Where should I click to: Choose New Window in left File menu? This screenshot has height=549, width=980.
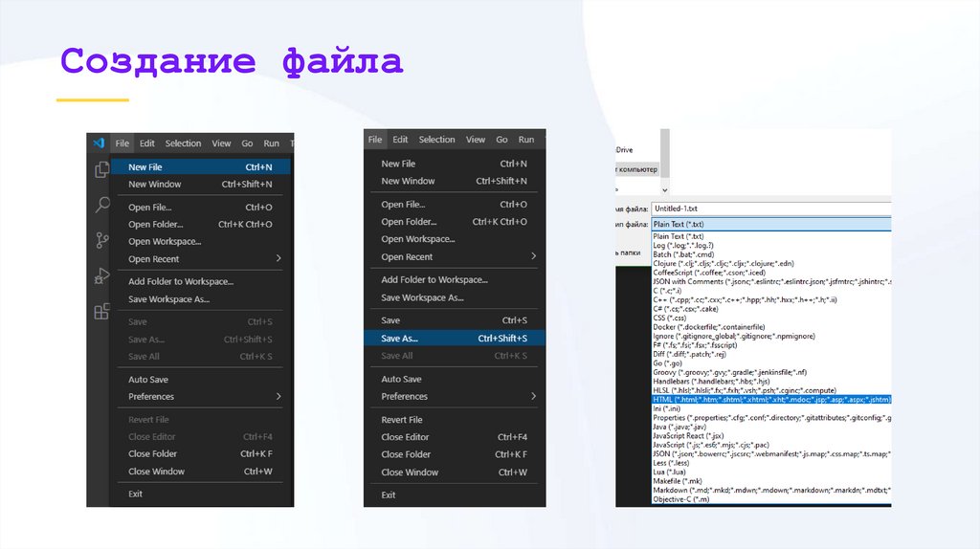[201, 185]
